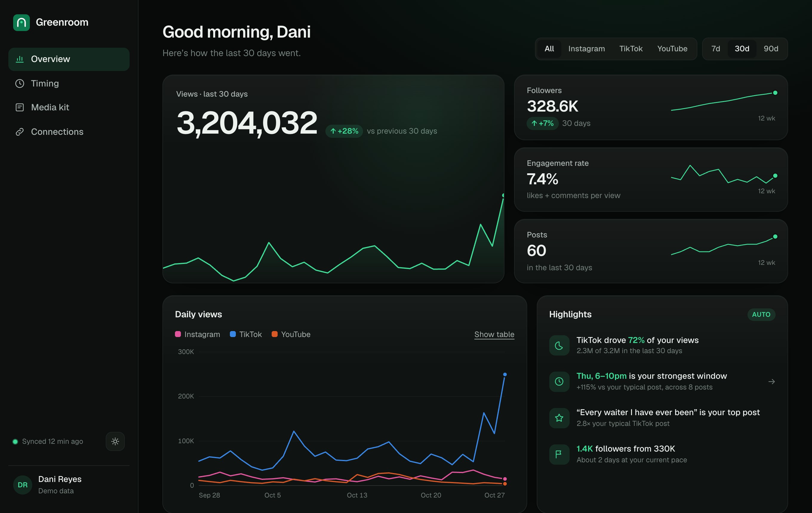Click the Show table link
The image size is (812, 513).
point(494,334)
